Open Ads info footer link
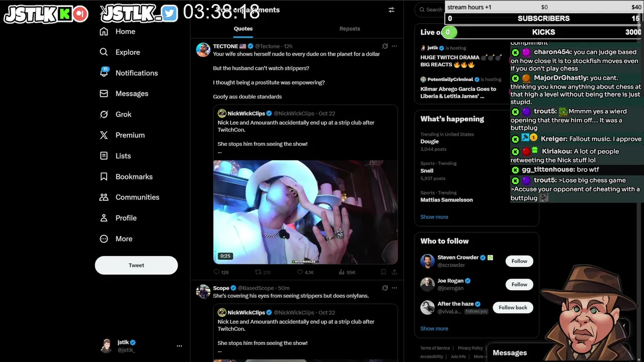The image size is (644, 362). [x=458, y=356]
